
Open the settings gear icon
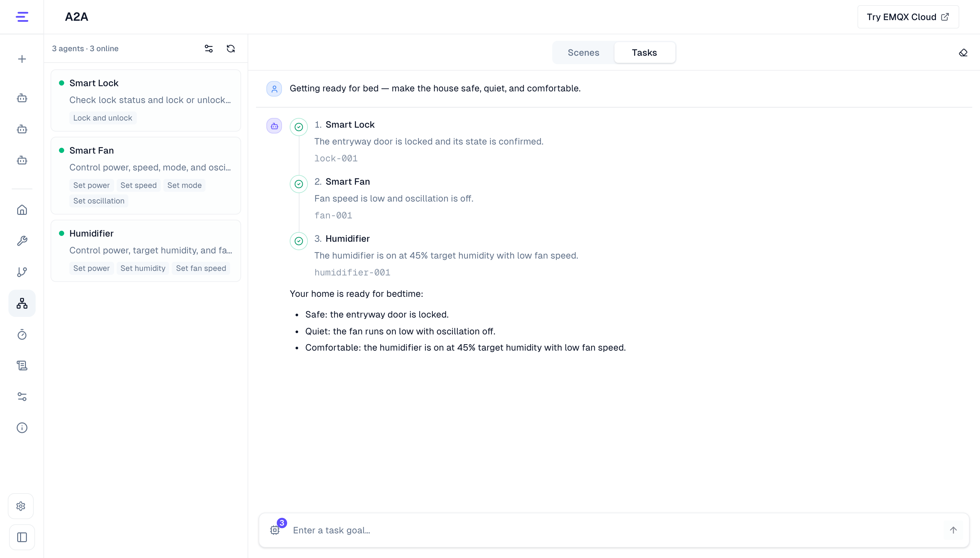coord(21,506)
